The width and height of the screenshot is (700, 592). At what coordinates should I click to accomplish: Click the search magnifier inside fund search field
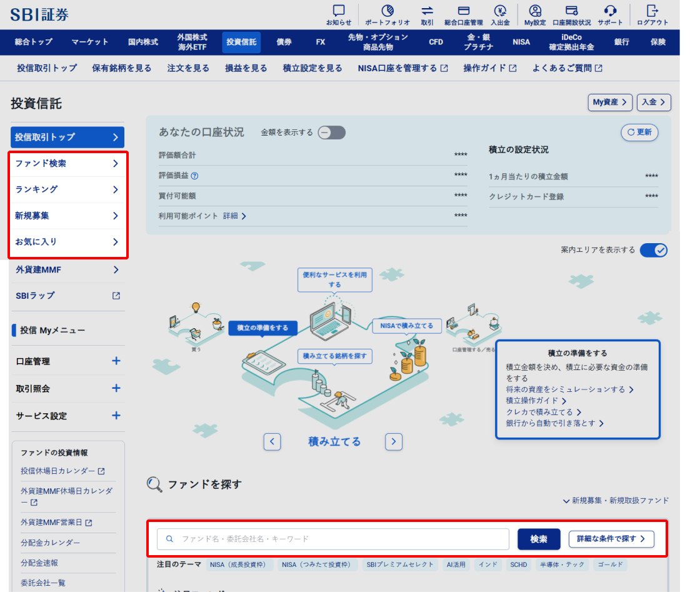tap(169, 539)
